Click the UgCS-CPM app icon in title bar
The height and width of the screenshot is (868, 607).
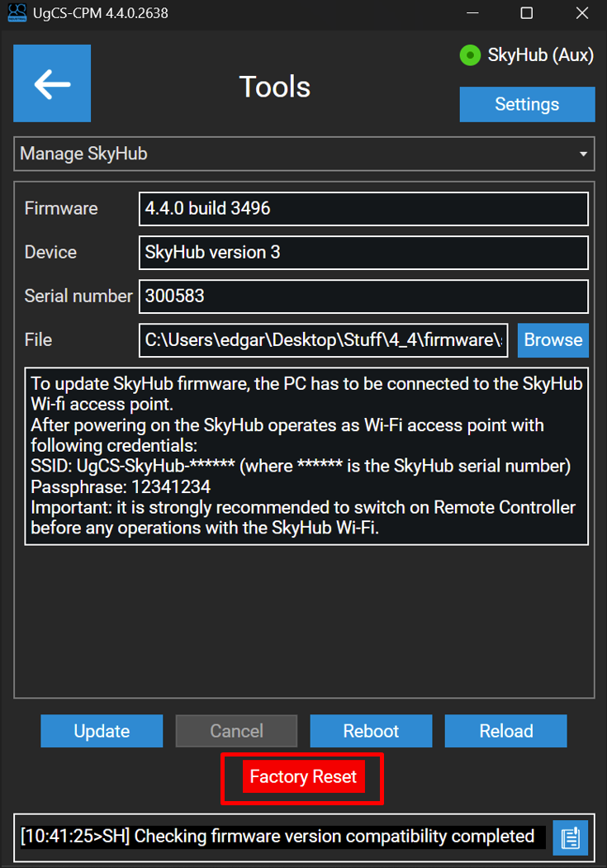pyautogui.click(x=17, y=13)
